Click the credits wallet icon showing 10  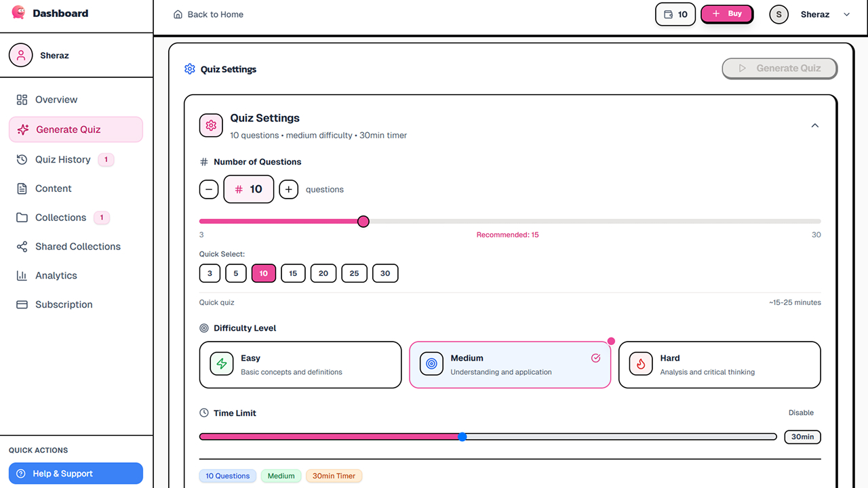(668, 14)
